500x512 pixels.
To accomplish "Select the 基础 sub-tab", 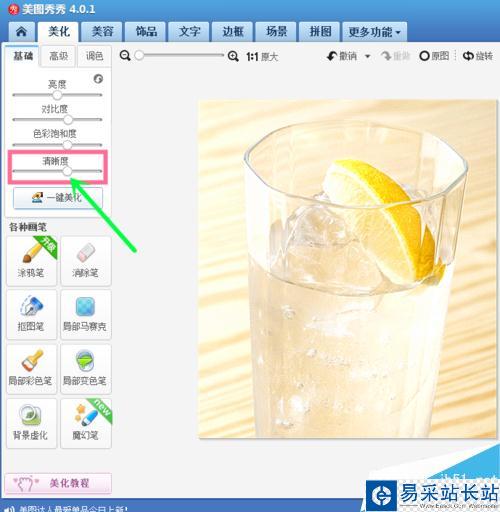I will tap(23, 56).
